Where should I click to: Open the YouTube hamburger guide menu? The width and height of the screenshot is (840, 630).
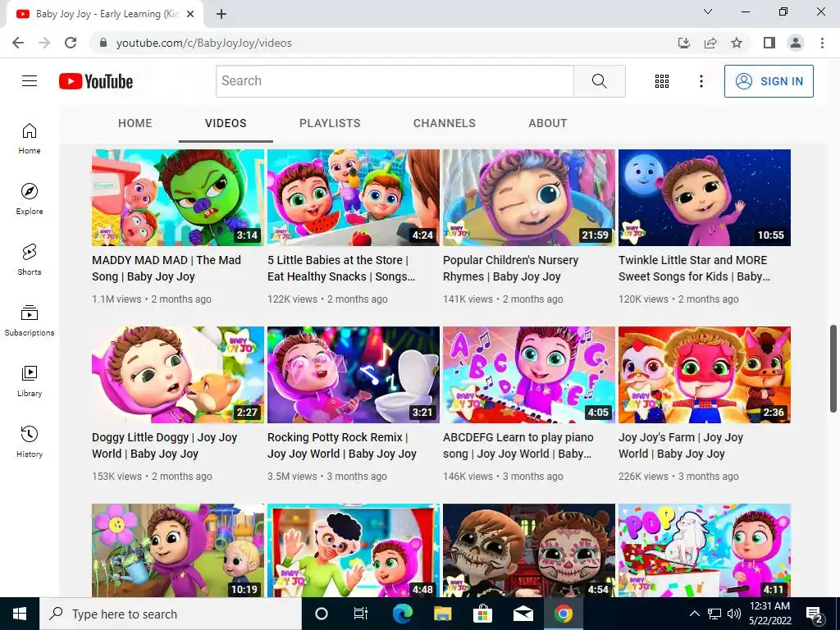point(30,81)
